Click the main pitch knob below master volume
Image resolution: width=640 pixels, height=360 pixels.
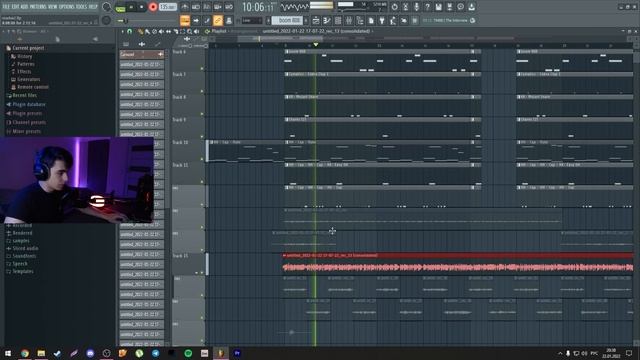107,20
